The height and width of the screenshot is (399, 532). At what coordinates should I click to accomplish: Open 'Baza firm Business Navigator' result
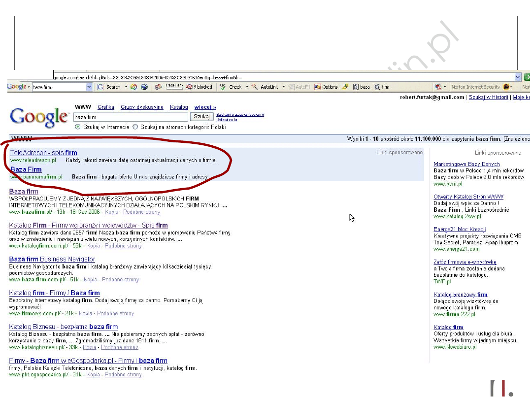coord(52,259)
